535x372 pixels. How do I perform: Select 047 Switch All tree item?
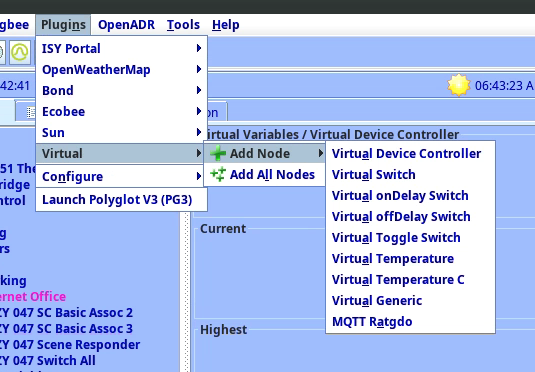[48, 361]
